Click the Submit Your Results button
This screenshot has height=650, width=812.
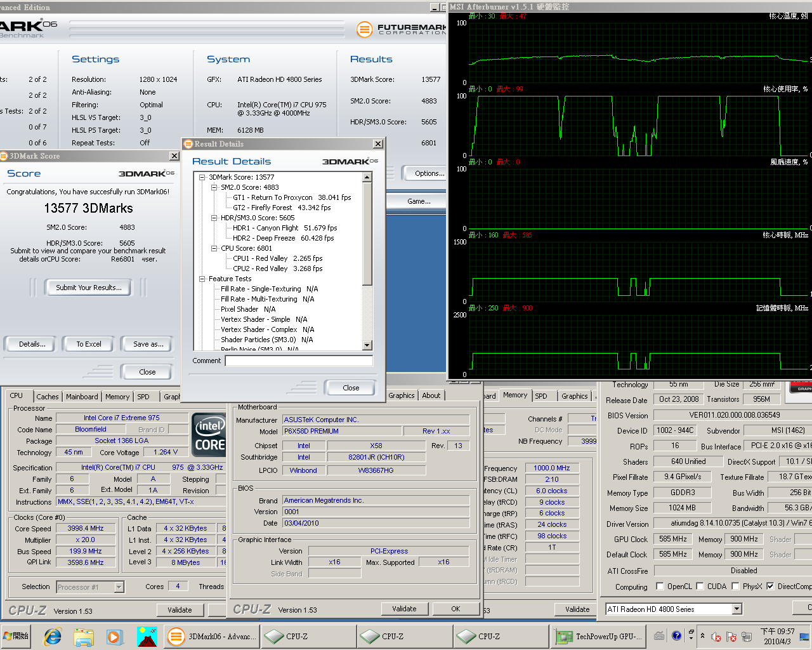point(88,288)
